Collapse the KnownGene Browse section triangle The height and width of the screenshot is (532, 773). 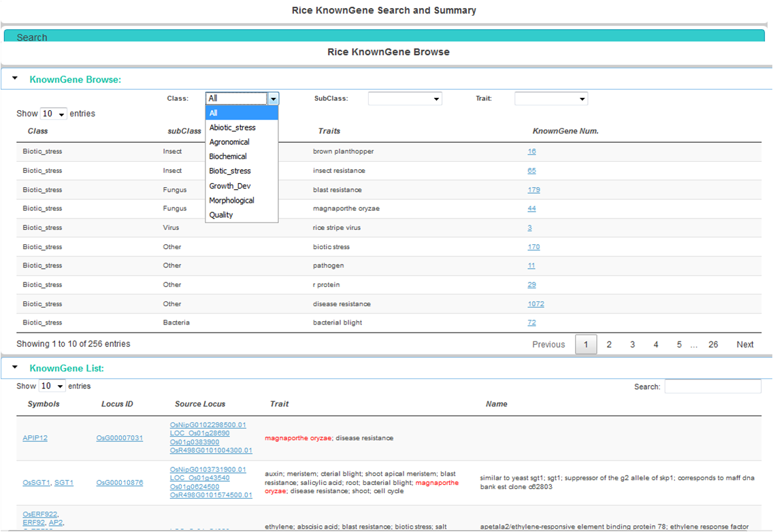(x=15, y=78)
